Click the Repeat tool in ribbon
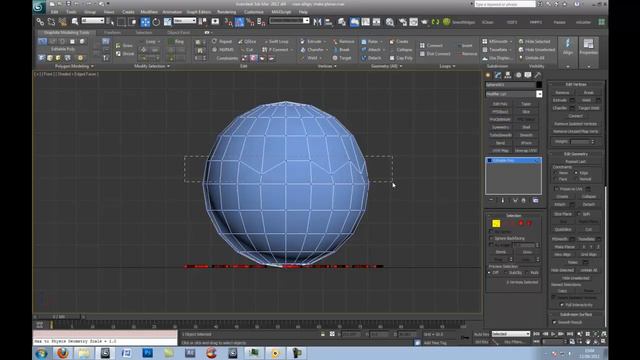 coord(222,42)
